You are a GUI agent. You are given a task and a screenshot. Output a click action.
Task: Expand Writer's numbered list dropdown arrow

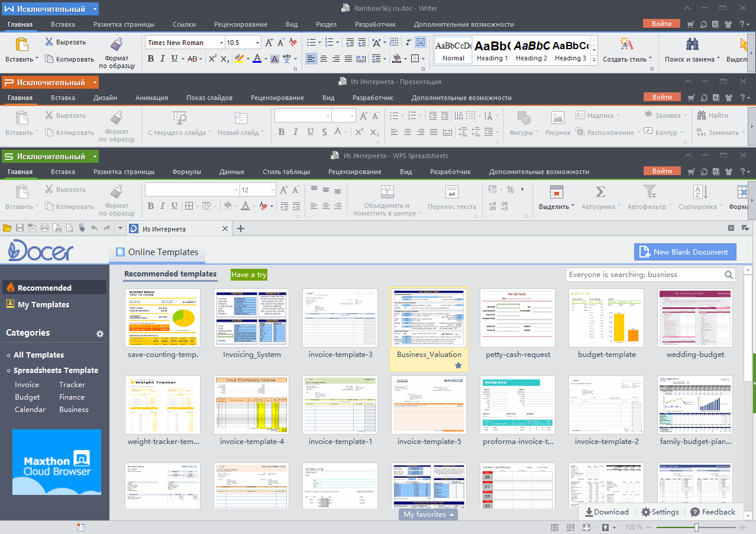pos(338,43)
